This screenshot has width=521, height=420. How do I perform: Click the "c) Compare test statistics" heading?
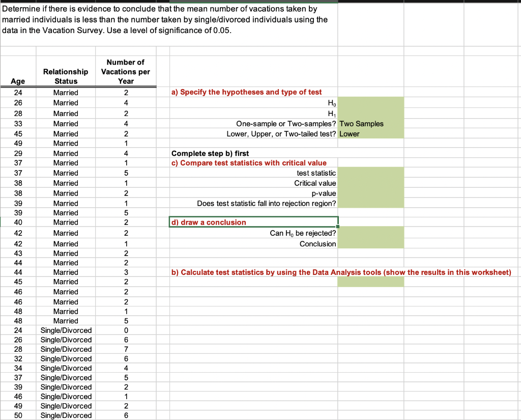[244, 163]
